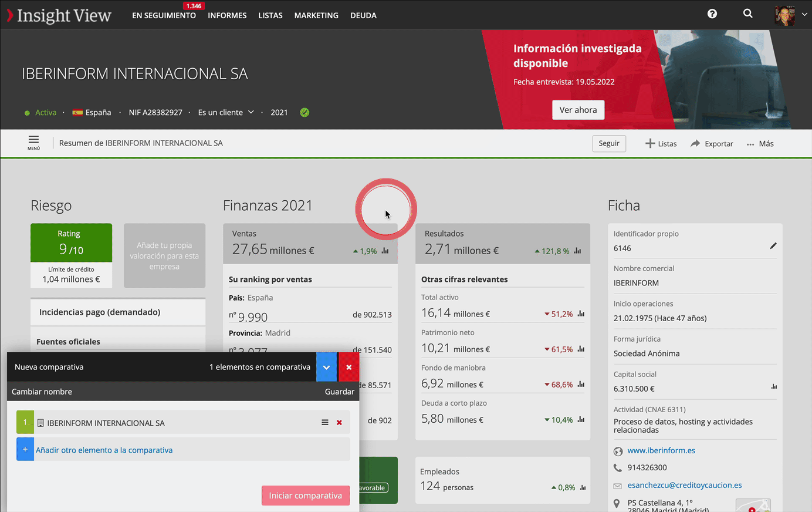Image resolution: width=812 pixels, height=512 pixels.
Task: Remove IBERINFORM INTERNACIONAL SA from comparativa
Action: coord(339,423)
